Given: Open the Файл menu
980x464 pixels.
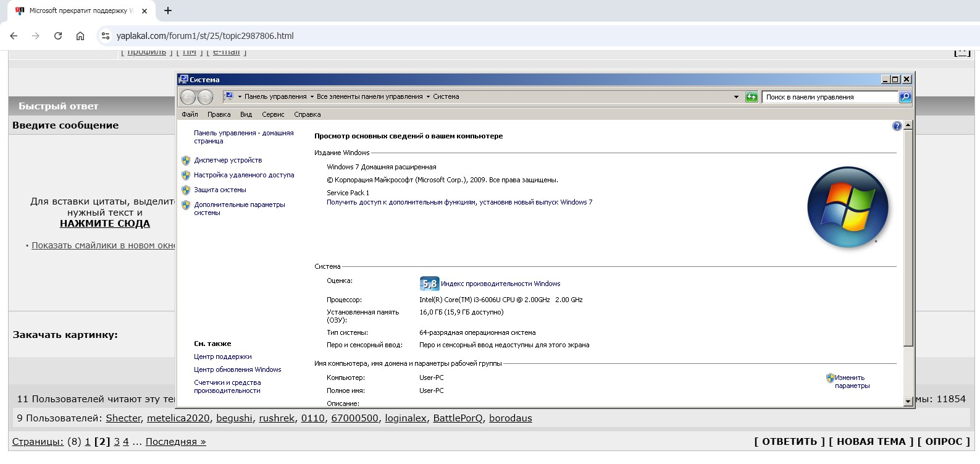Looking at the screenshot, I should 190,114.
